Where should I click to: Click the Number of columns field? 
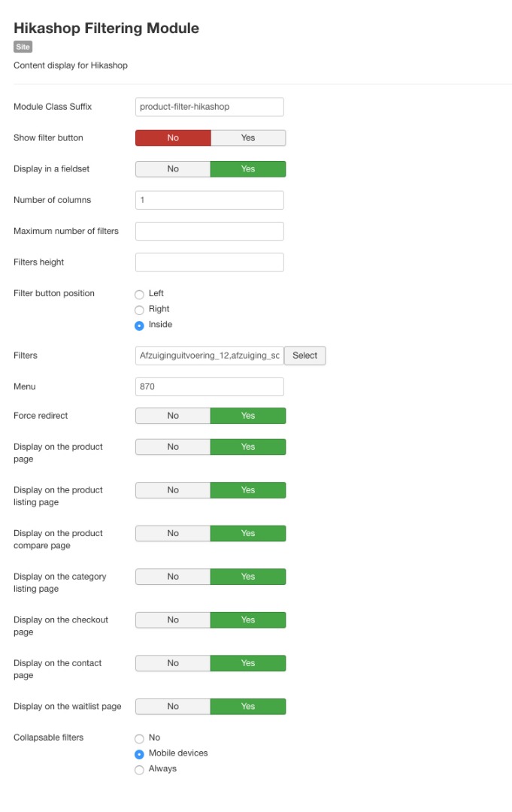(210, 200)
